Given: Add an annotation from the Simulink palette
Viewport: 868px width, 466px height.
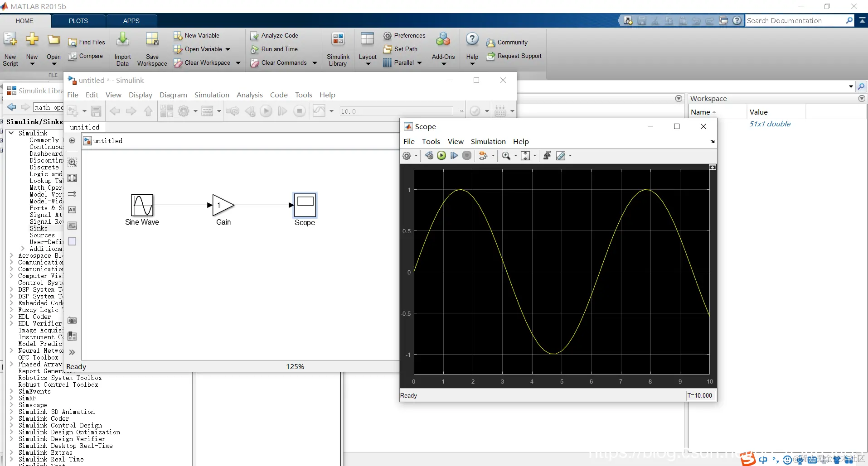Looking at the screenshot, I should pyautogui.click(x=72, y=210).
